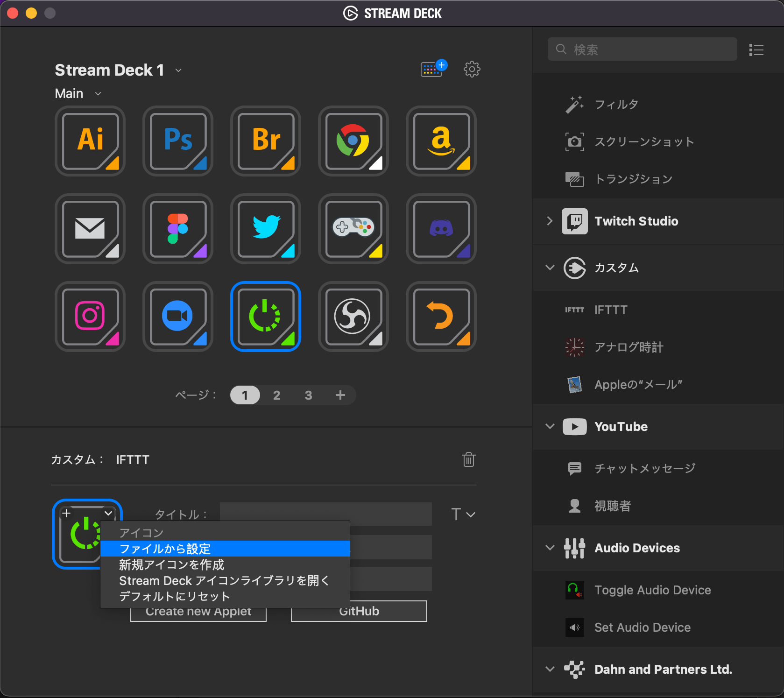Screen dimensions: 784x698
Task: Select the Bridge (Br) key
Action: [x=266, y=141]
